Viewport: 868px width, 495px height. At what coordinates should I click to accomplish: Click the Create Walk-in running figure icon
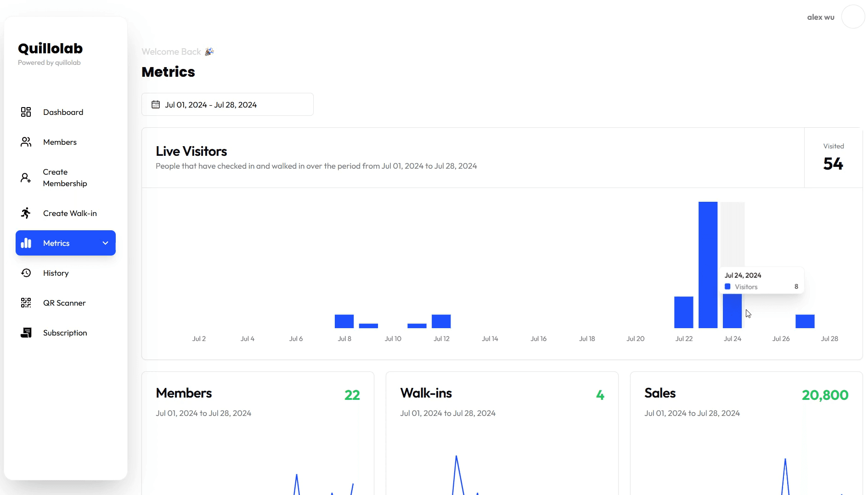pos(26,213)
